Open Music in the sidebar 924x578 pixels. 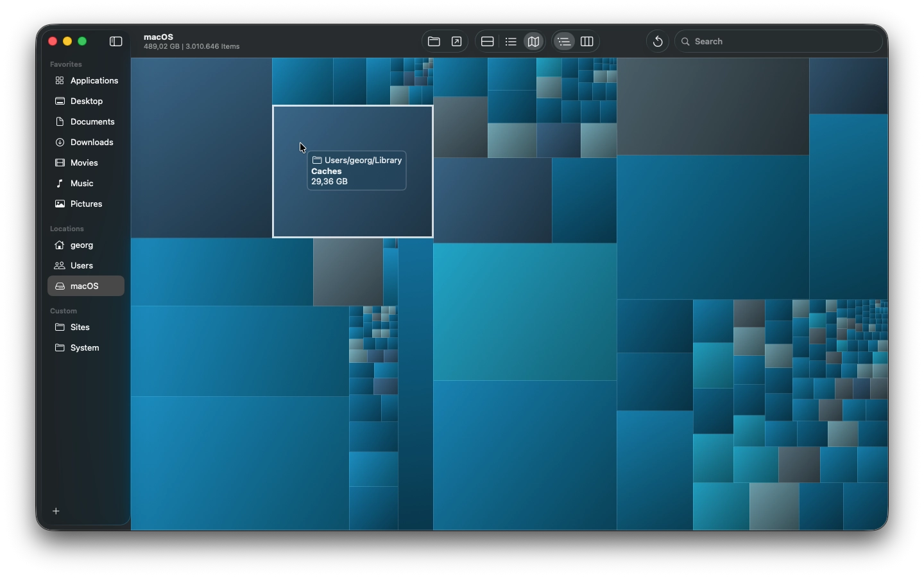(86, 184)
